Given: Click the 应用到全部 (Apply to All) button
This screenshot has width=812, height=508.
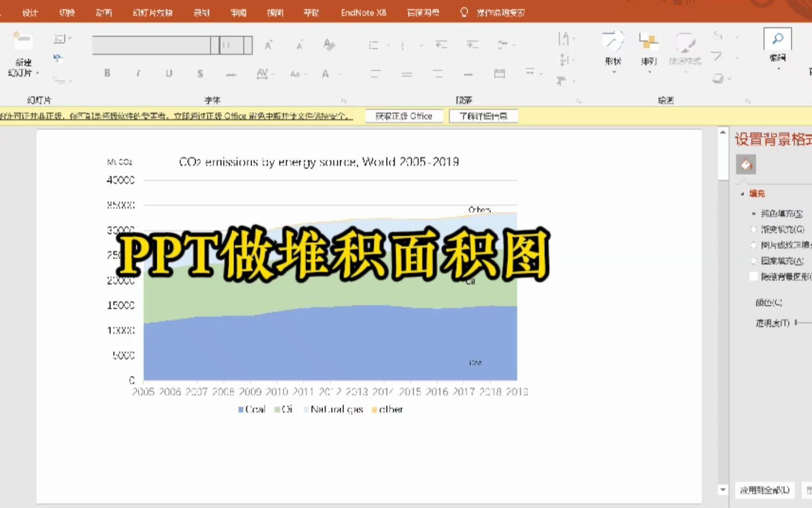Looking at the screenshot, I should pyautogui.click(x=765, y=490).
